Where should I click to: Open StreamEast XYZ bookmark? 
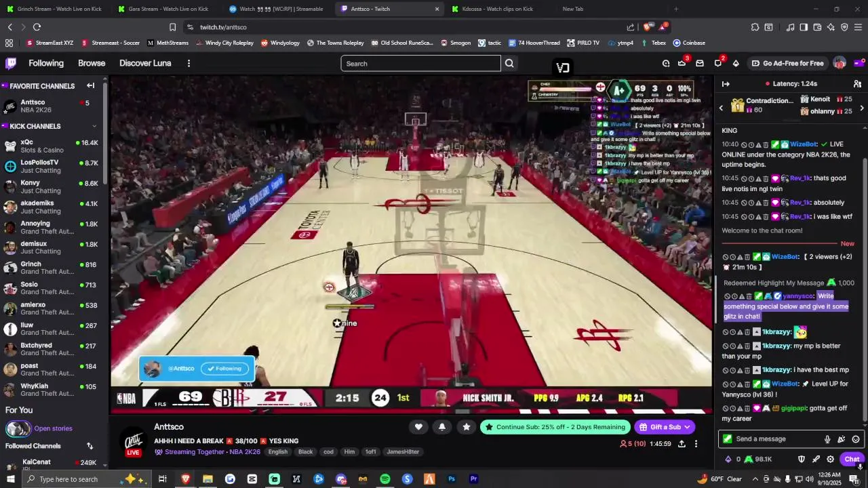50,43
